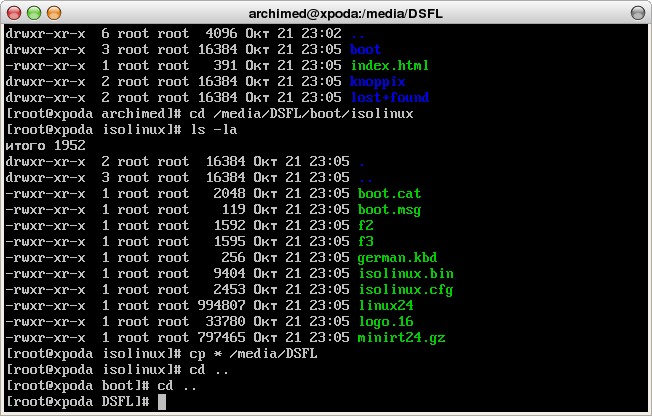This screenshot has width=652, height=416.
Task: Click the file size 9404
Action: coord(230,274)
